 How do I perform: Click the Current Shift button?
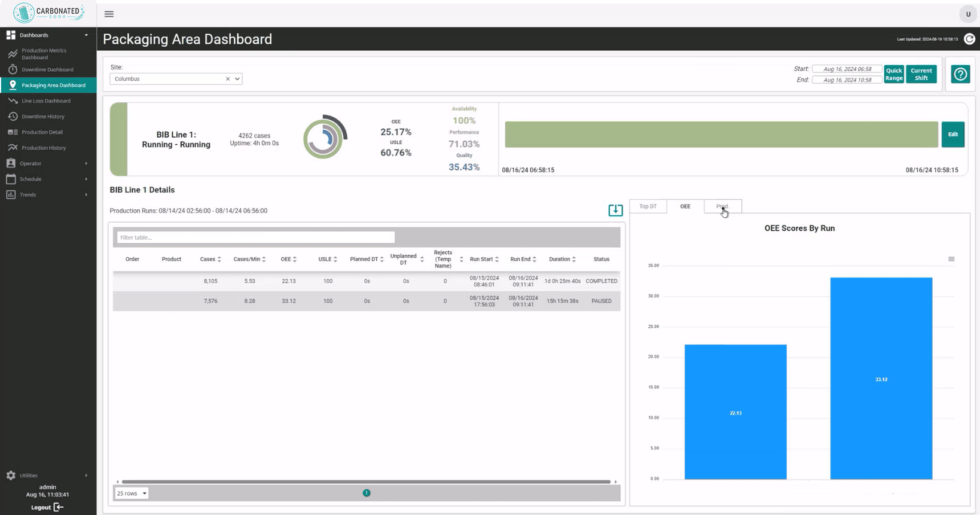[x=921, y=74]
